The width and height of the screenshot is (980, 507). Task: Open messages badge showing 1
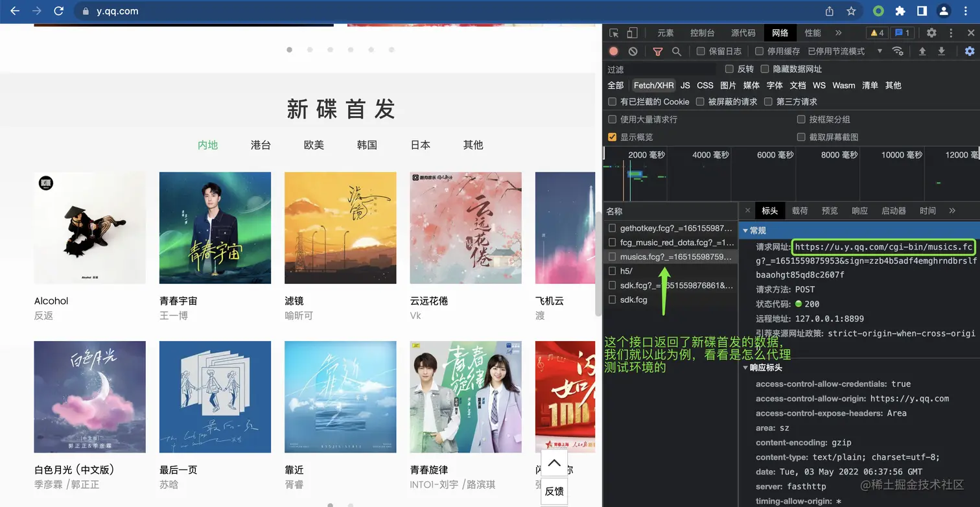coord(902,33)
